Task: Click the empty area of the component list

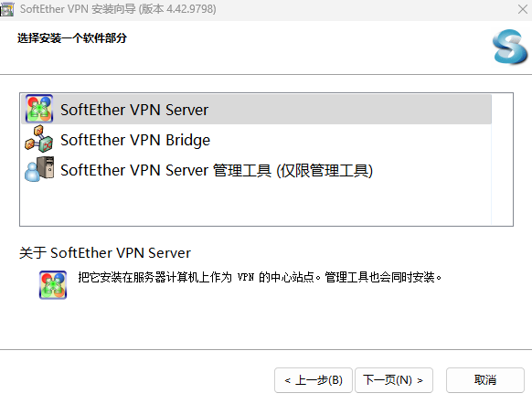Action: point(256,204)
